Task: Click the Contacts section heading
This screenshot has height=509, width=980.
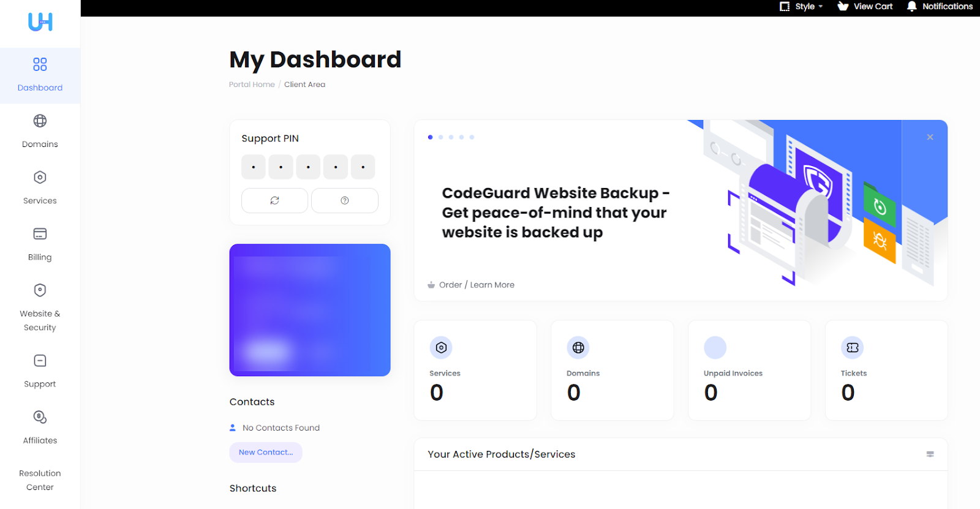Action: pos(252,402)
